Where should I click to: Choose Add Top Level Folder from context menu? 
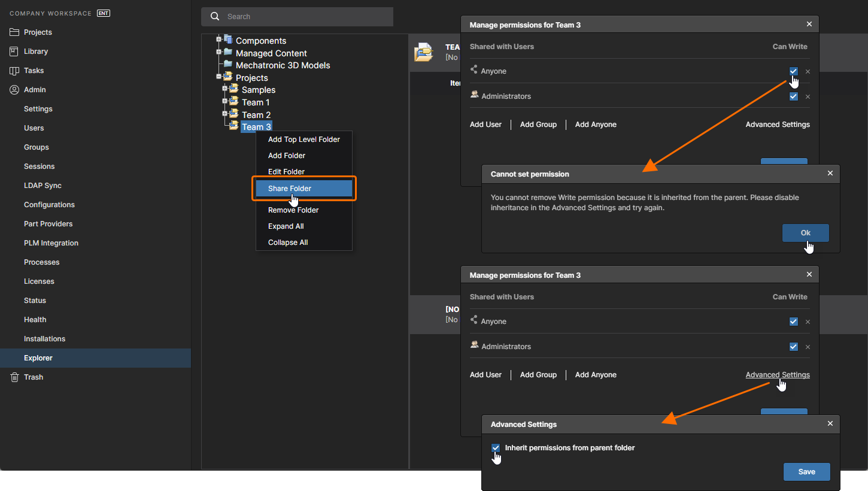coord(304,140)
